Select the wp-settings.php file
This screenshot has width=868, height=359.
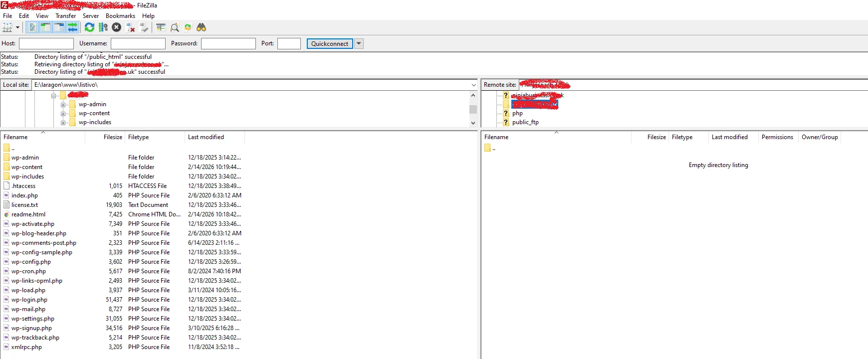tap(33, 319)
